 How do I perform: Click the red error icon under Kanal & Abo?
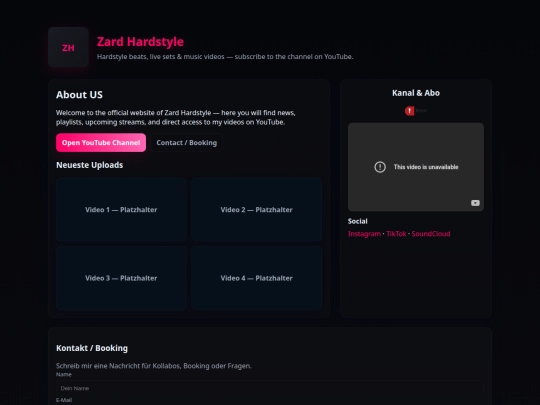409,111
